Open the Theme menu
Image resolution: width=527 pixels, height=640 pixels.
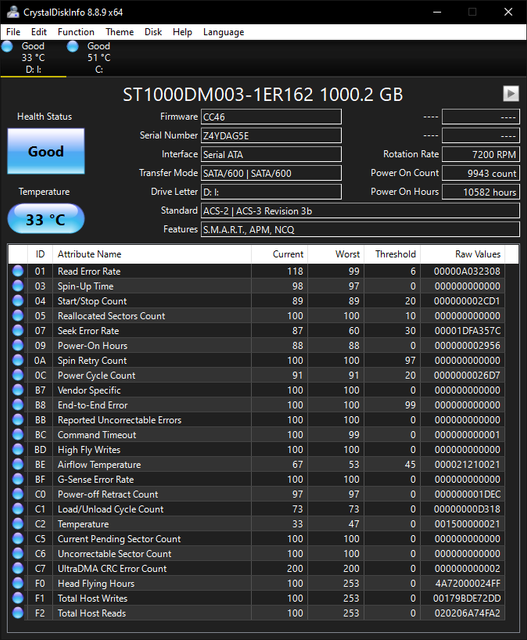[120, 32]
